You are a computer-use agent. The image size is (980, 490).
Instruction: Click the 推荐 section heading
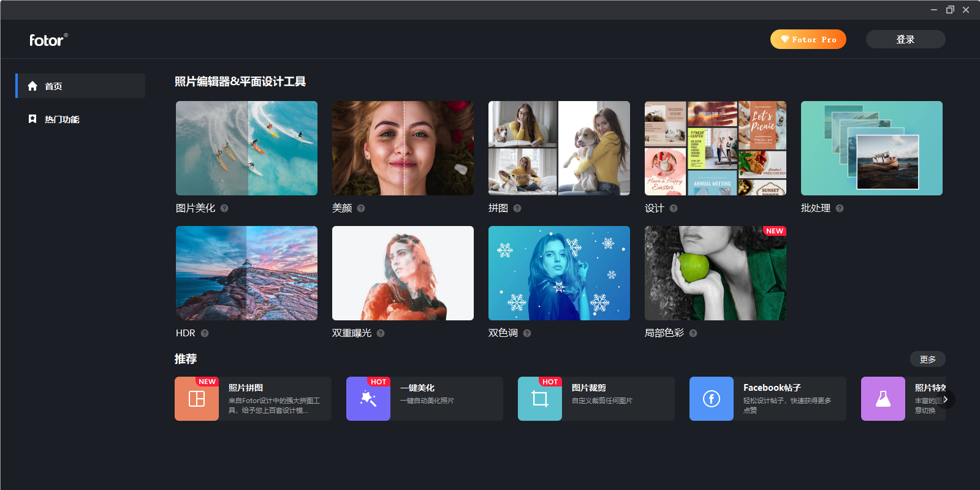pos(186,359)
